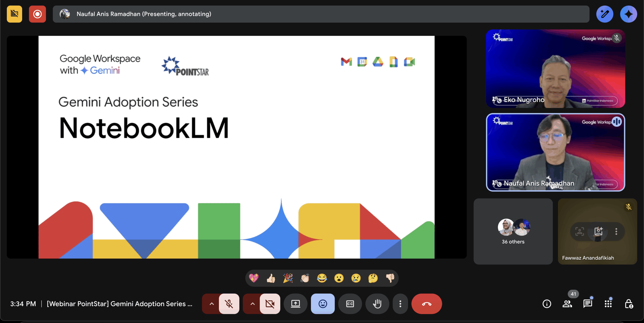Unmute the microphone
Screen dimensions: 644x323
(229, 304)
